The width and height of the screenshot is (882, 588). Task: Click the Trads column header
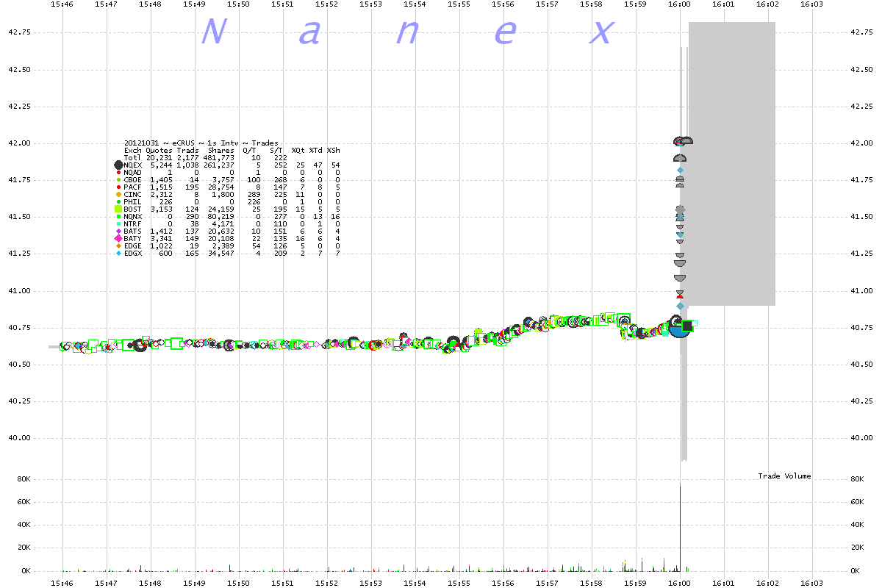click(187, 150)
